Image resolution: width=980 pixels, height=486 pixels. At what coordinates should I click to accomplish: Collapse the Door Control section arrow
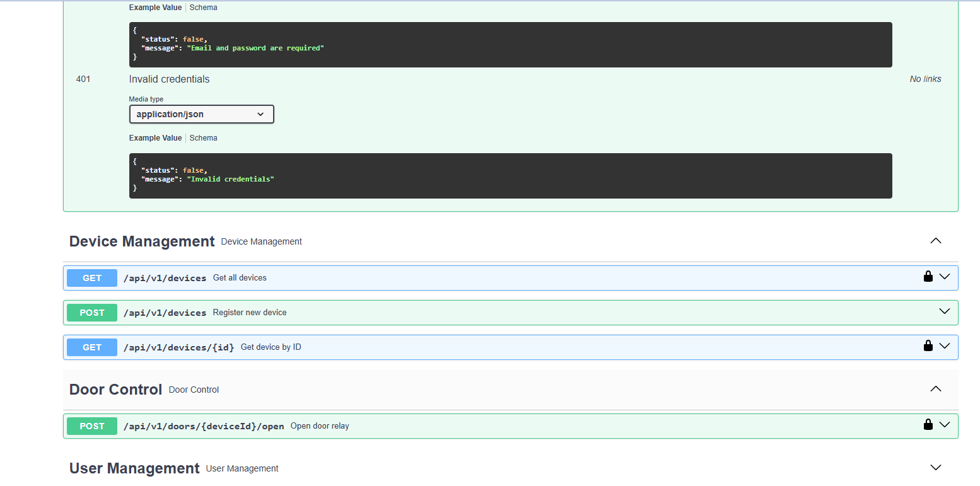click(936, 389)
